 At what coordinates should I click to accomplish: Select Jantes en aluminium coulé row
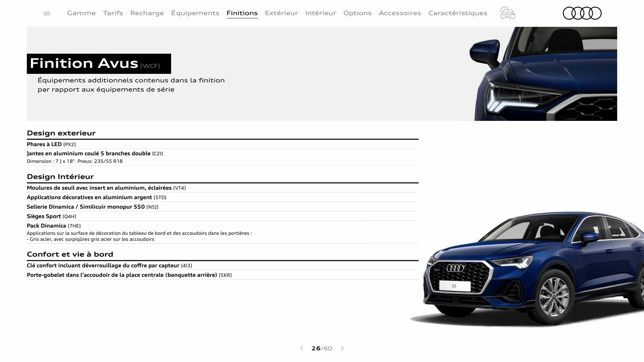[x=223, y=157]
